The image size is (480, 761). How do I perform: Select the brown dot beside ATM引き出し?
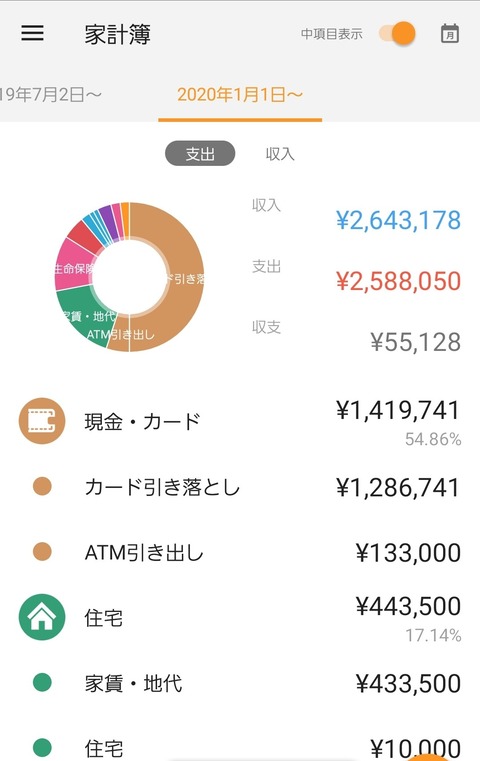pyautogui.click(x=42, y=552)
